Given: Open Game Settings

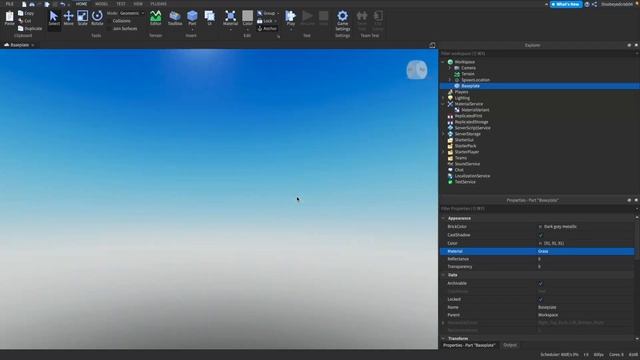Looking at the screenshot, I should click(342, 20).
